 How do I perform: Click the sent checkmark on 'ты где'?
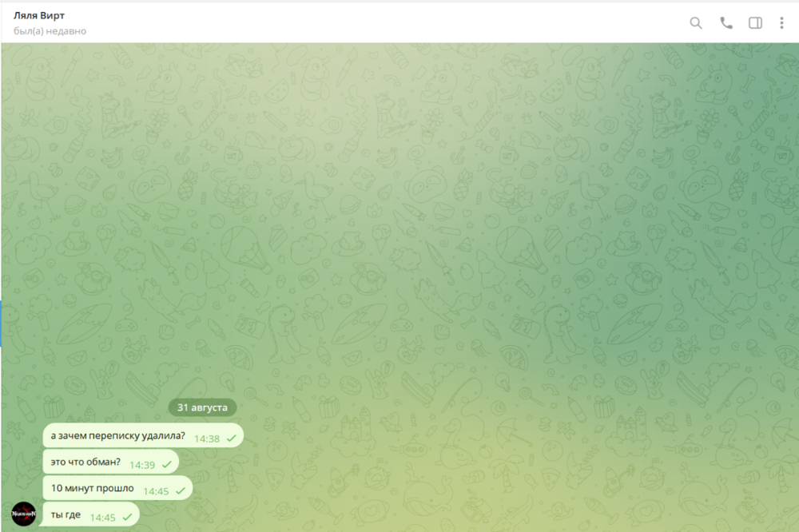(127, 517)
